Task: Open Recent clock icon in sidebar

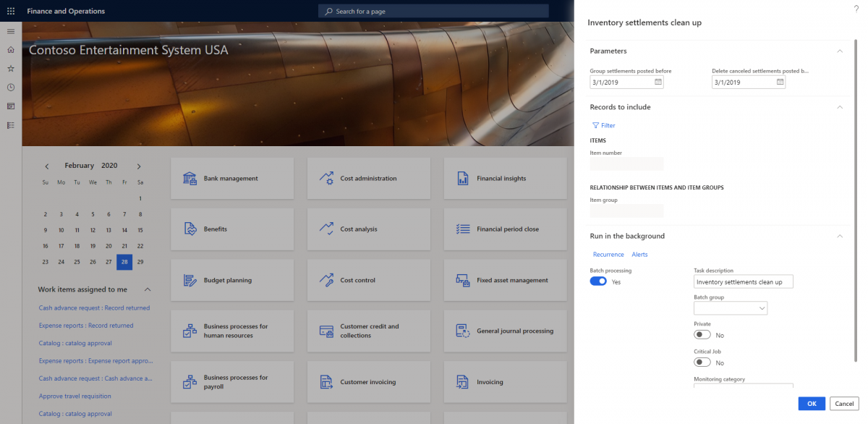Action: coord(11,88)
